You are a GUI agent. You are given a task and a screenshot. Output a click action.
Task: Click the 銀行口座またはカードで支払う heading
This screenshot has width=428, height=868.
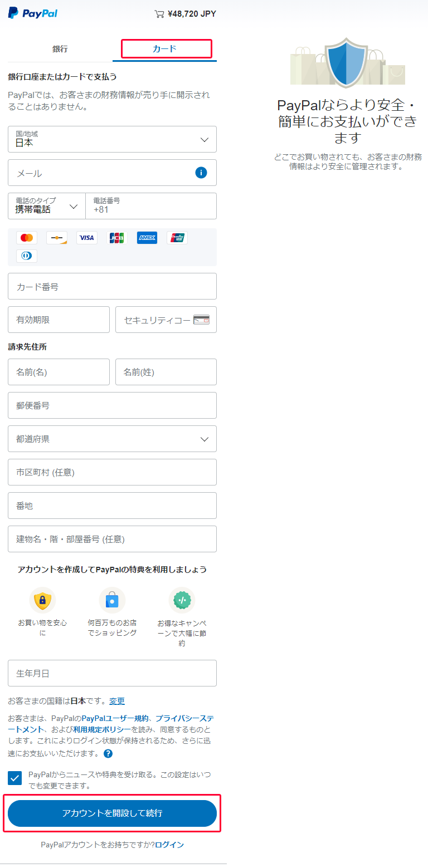click(62, 76)
